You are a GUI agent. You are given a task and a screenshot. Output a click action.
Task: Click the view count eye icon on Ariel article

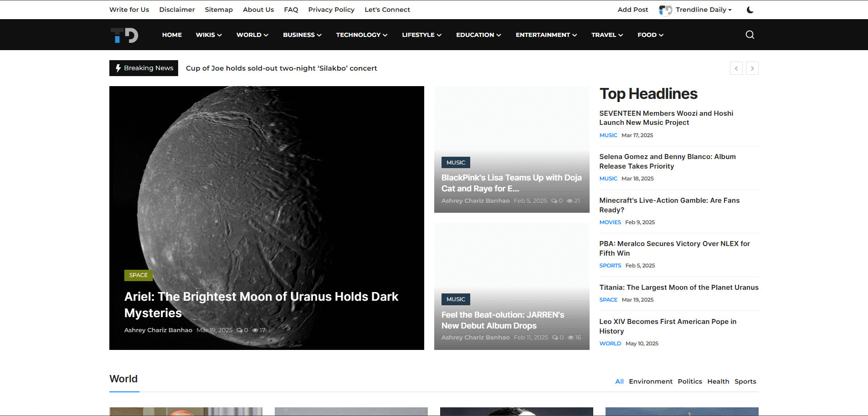pyautogui.click(x=255, y=330)
